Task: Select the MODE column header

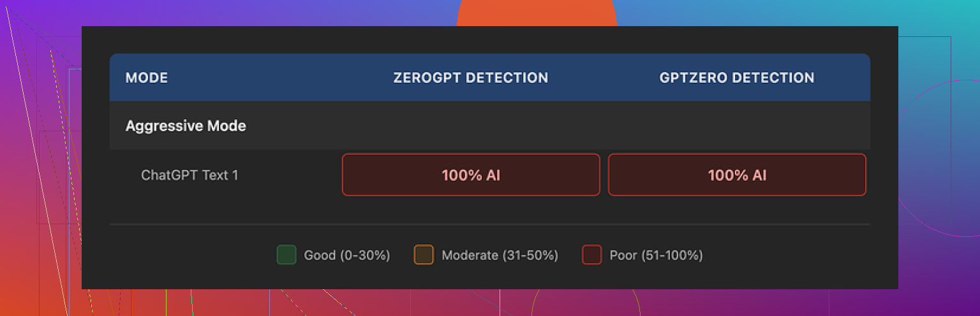Action: point(147,78)
